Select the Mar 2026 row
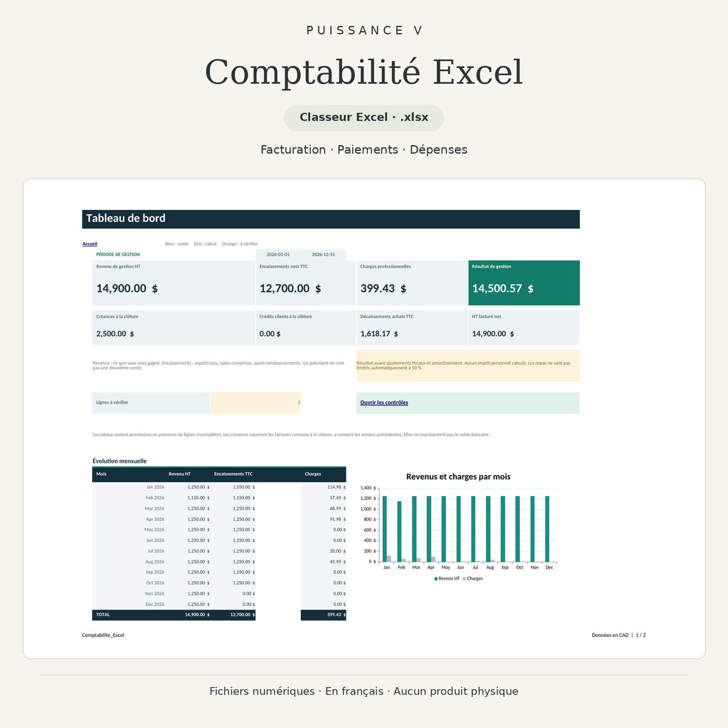This screenshot has height=728, width=728. (219, 509)
